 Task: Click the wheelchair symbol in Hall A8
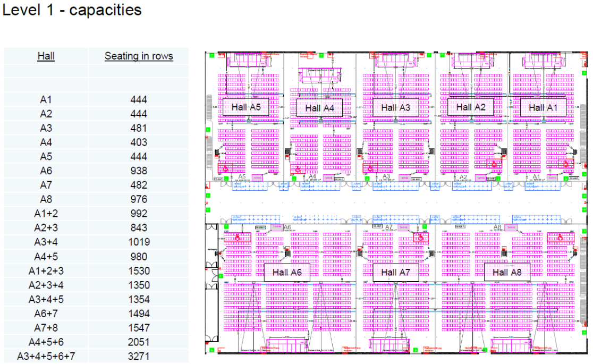coord(561,238)
